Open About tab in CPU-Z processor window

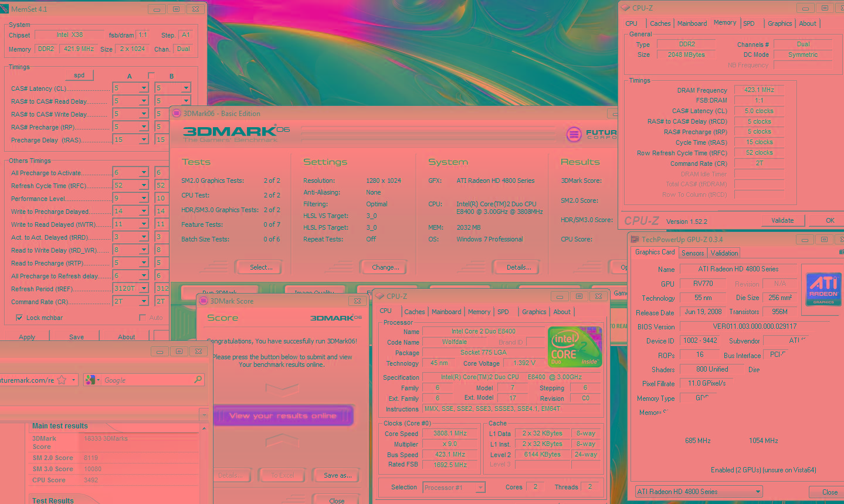[562, 312]
